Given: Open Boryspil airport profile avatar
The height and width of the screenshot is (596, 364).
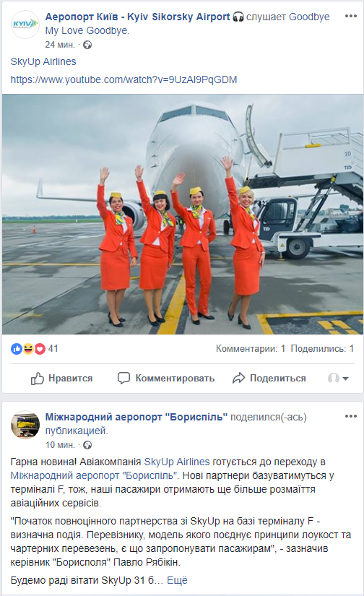Looking at the screenshot, I should click(25, 425).
